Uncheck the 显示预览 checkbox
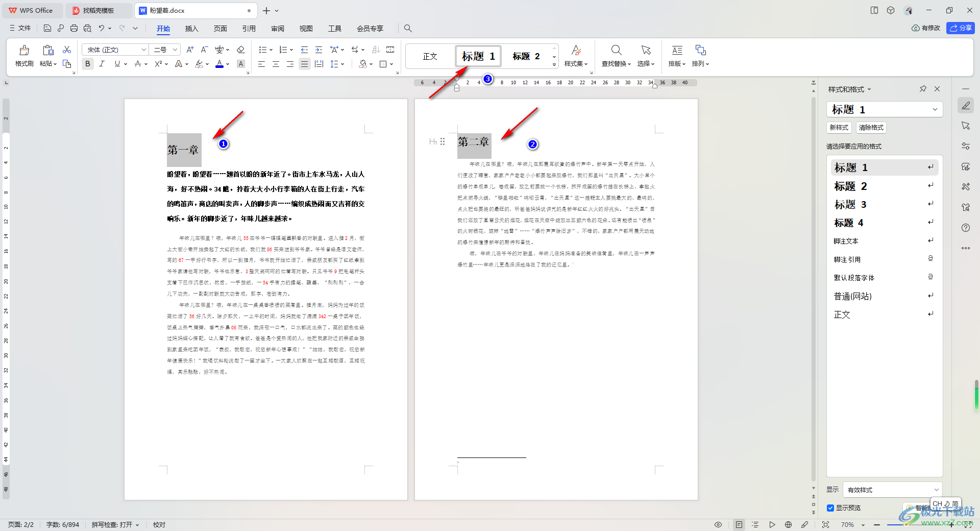 (830, 508)
